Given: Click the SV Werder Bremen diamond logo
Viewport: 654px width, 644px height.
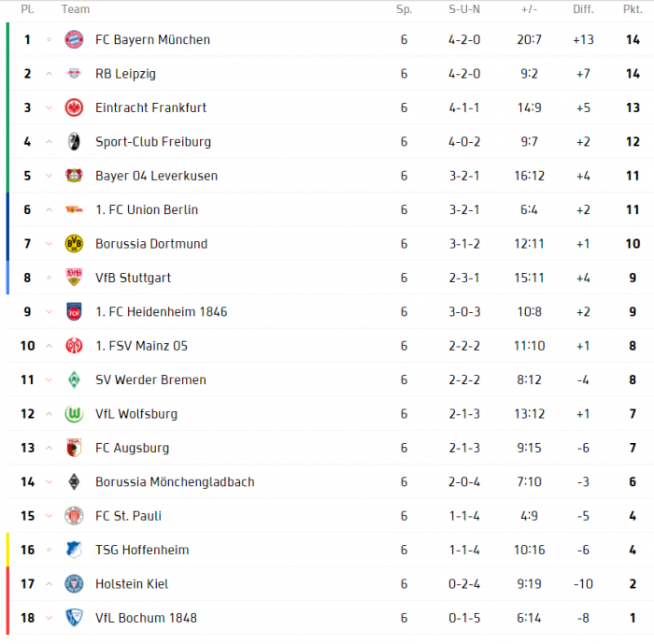Looking at the screenshot, I should (74, 379).
